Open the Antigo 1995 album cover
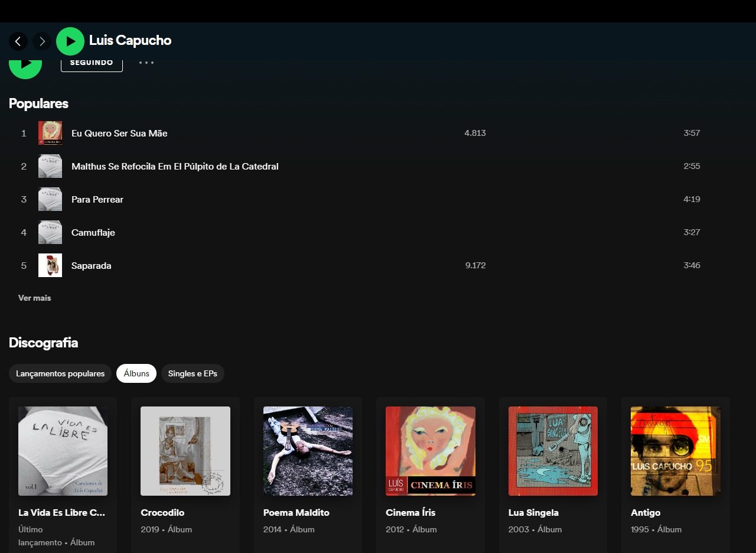This screenshot has width=756, height=553. click(x=676, y=451)
